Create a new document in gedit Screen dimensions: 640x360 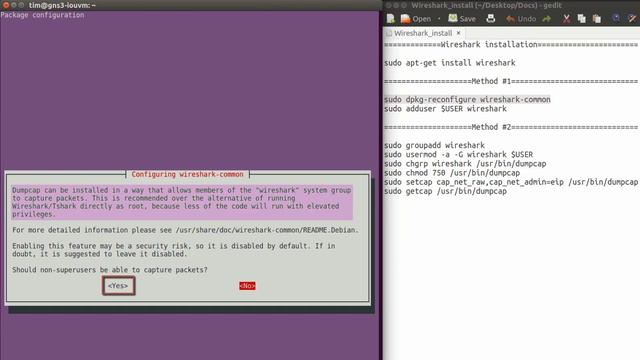pos(391,19)
